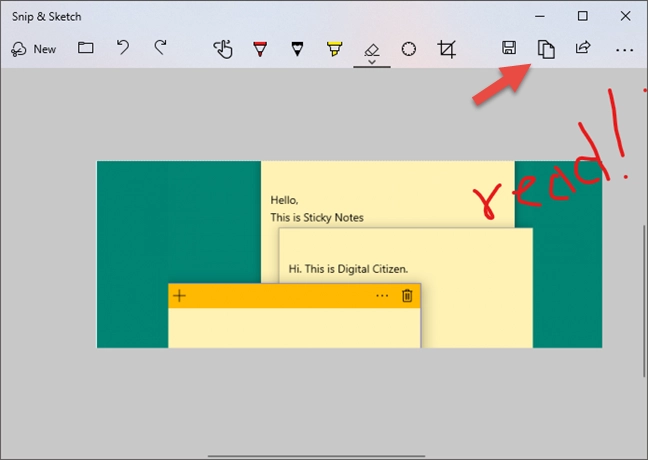Screen dimensions: 648x460
Task: Click the vertical scrollbar
Action: 644,301
